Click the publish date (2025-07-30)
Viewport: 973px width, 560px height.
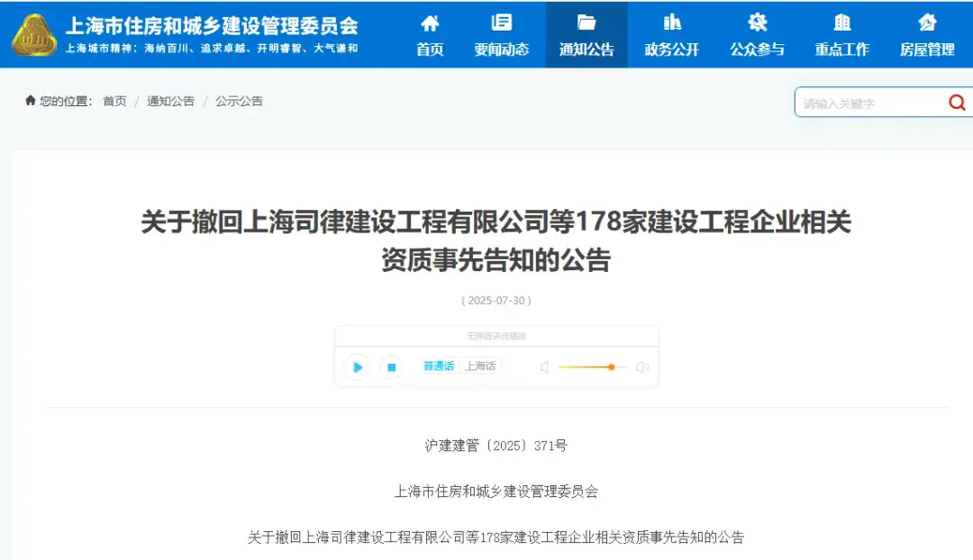(496, 301)
